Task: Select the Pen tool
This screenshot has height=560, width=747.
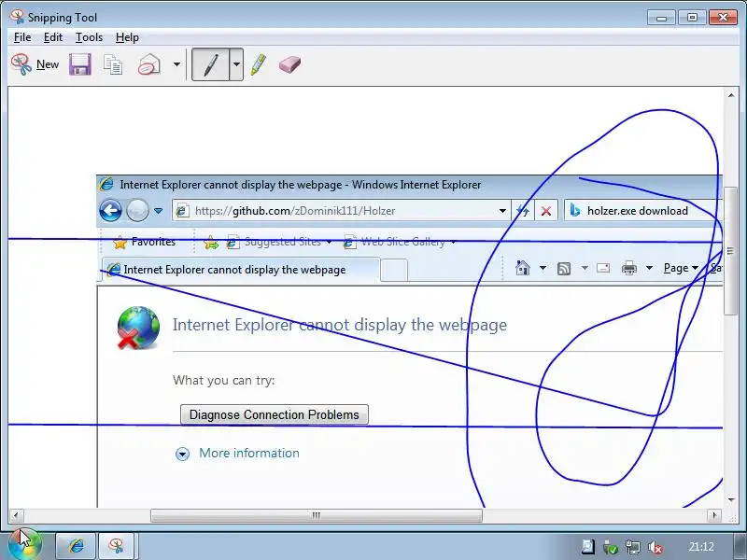Action: (211, 64)
